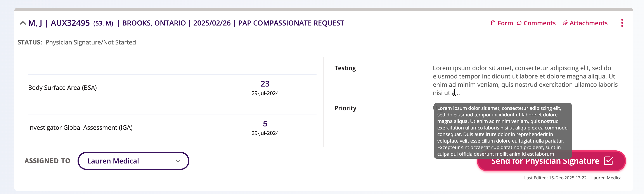Image resolution: width=644 pixels, height=194 pixels.
Task: Open the Attachments link
Action: [588, 23]
